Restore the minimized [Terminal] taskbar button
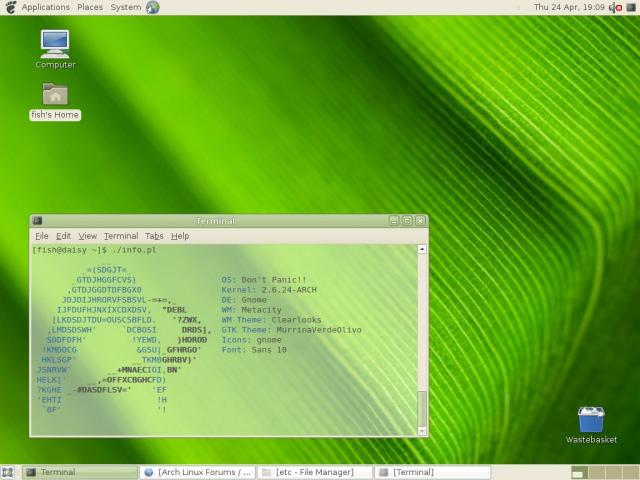Viewport: 640px width, 480px height. click(433, 472)
